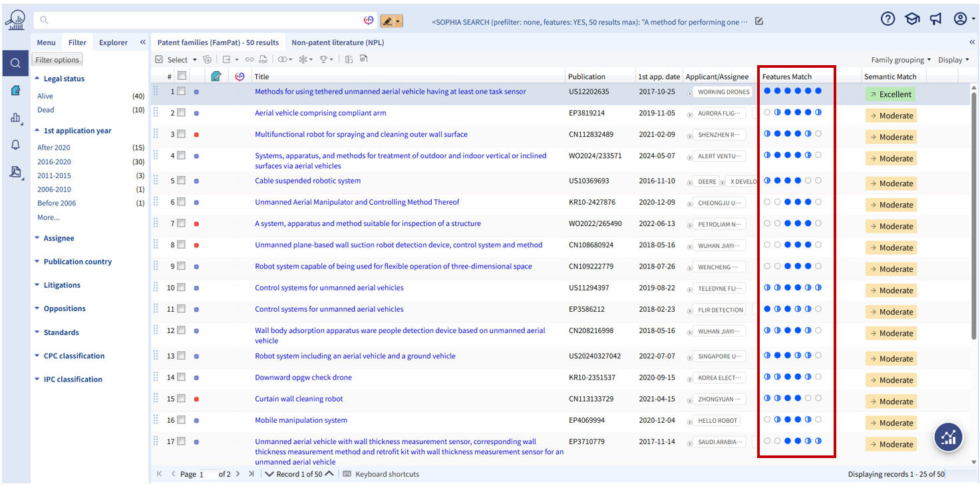Select the checkbox for record 10
The image size is (980, 486).
(x=181, y=288)
